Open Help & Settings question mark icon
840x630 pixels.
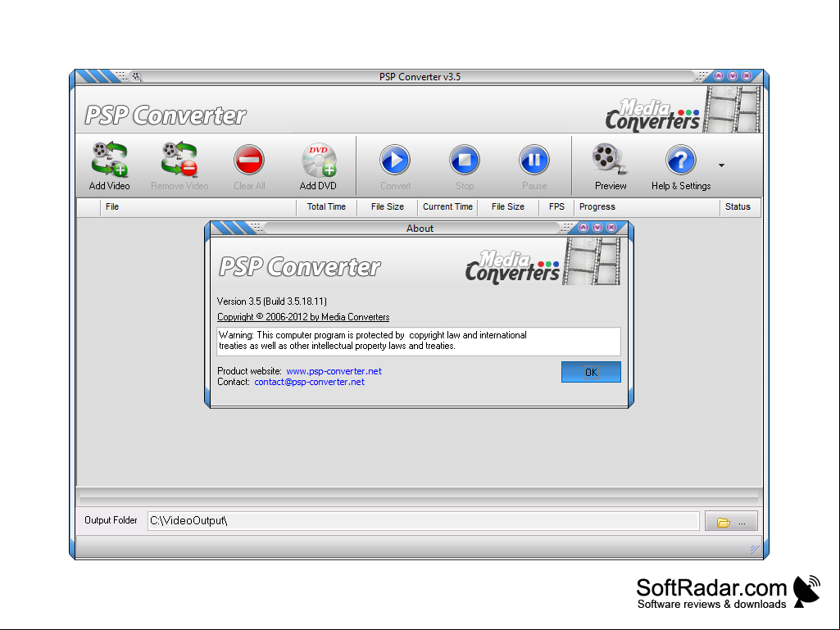(681, 160)
